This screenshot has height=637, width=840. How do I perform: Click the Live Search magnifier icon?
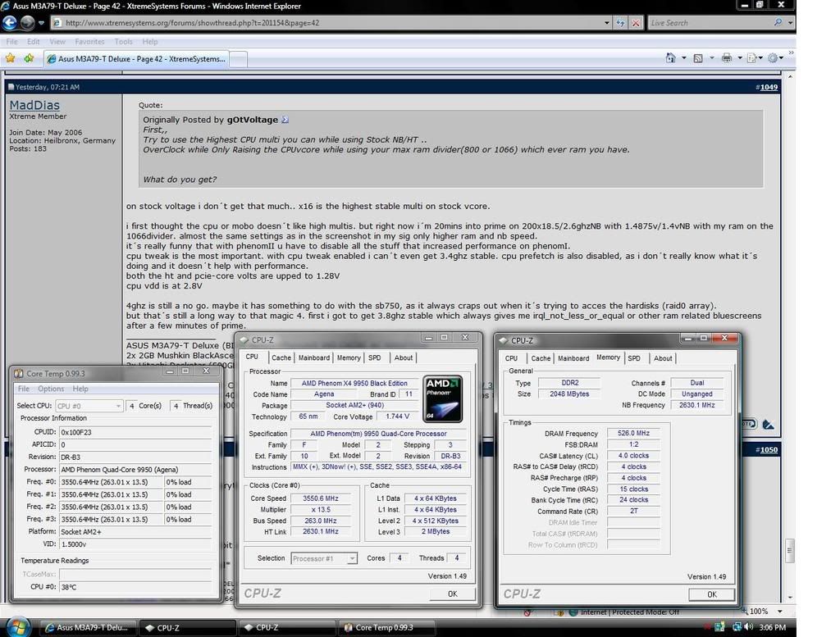pos(778,22)
